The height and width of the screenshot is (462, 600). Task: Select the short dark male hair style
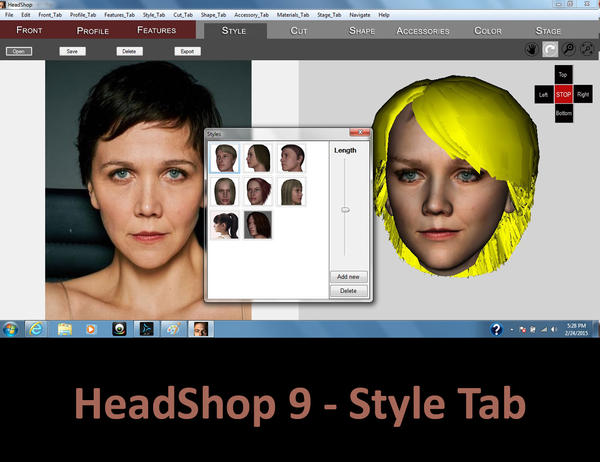292,158
